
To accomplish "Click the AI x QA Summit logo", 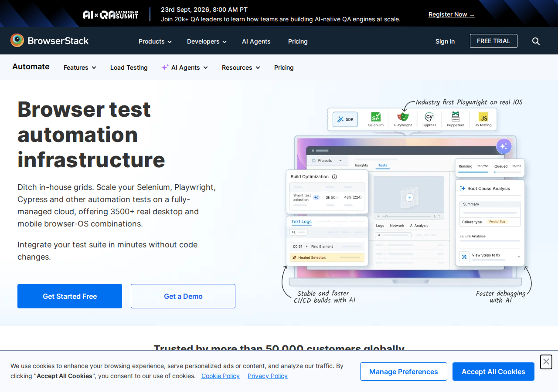I will coord(111,14).
